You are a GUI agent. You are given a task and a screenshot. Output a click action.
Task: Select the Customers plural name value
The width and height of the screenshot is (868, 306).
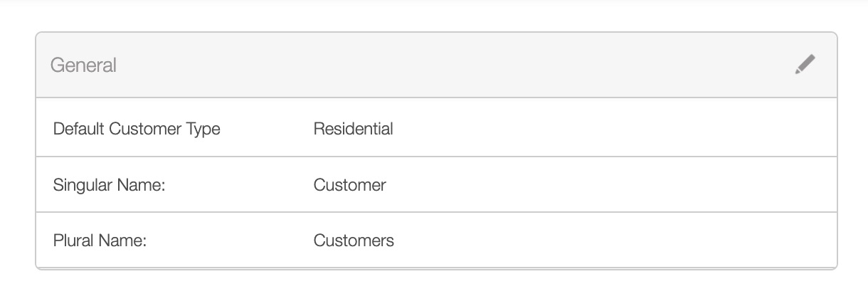[x=354, y=241]
